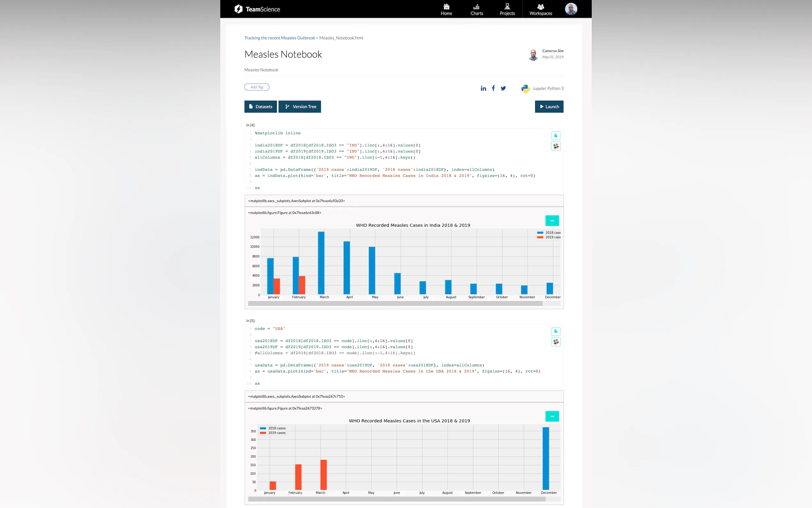Expand the USA chart options menu
The image size is (812, 508).
(552, 416)
